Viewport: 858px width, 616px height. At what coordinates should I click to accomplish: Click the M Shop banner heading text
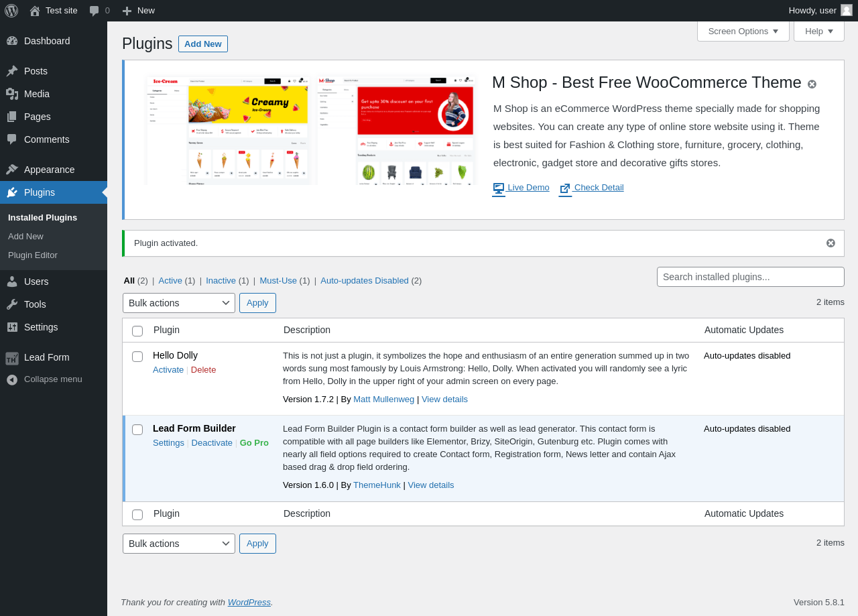click(x=647, y=82)
